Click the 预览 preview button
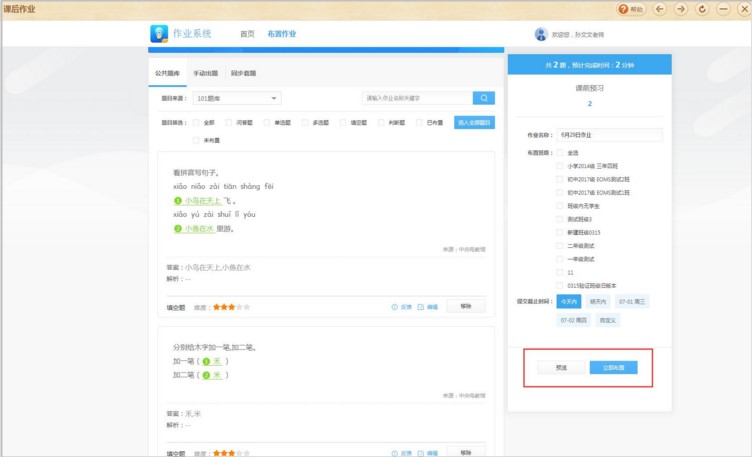Screen dimensions: 752x457 tap(561, 368)
